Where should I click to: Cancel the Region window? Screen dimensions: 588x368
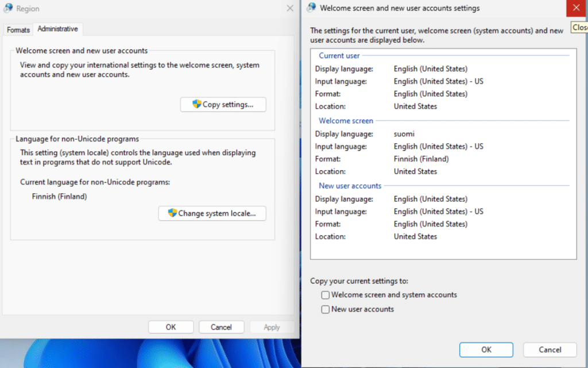(221, 327)
